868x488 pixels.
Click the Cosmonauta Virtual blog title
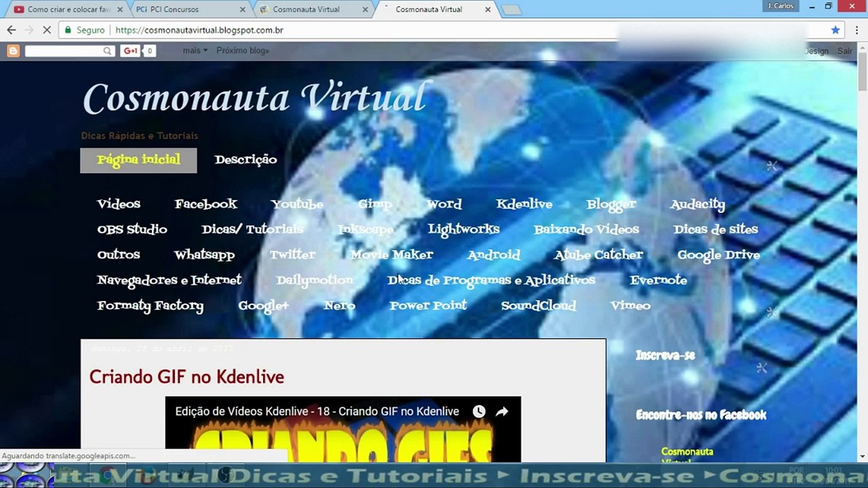coord(254,98)
